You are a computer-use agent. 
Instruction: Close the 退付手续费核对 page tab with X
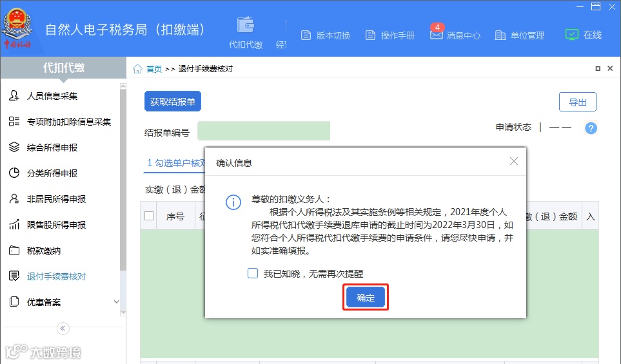coord(610,68)
